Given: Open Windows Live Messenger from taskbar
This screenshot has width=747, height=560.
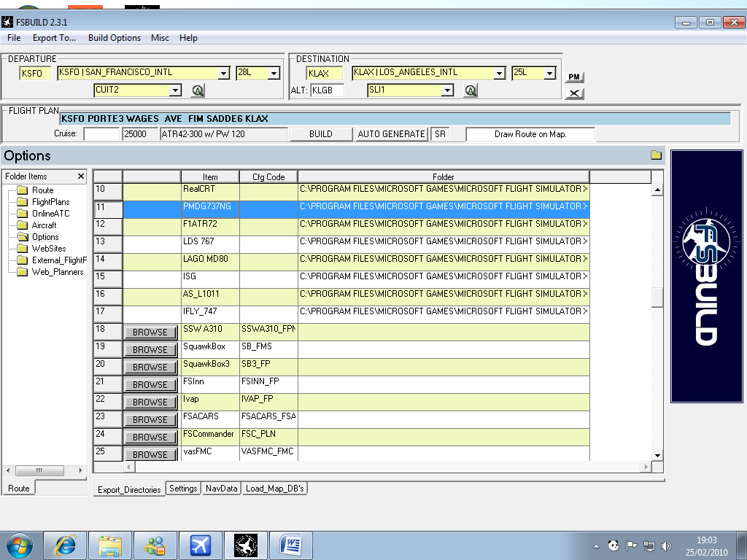Looking at the screenshot, I should click(x=155, y=545).
